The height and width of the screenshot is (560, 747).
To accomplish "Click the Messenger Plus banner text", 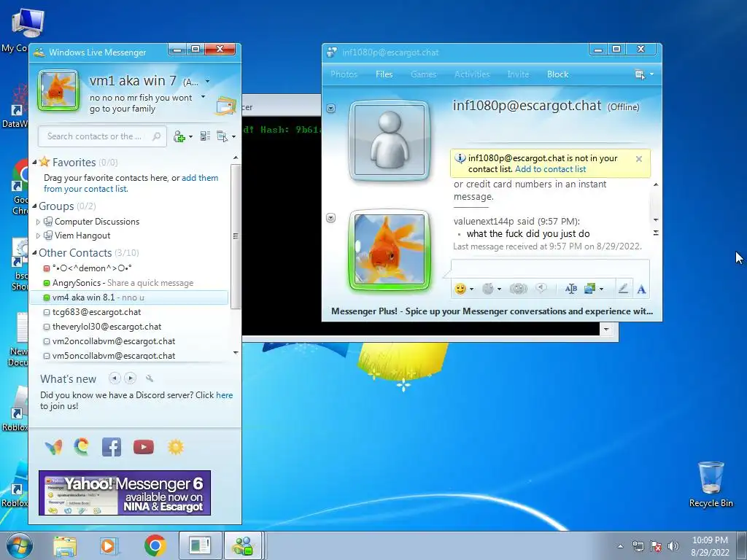I will click(x=492, y=311).
